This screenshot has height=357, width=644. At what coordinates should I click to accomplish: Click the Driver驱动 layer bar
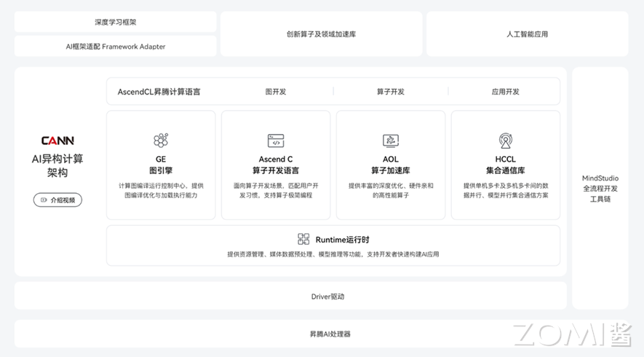(x=290, y=296)
